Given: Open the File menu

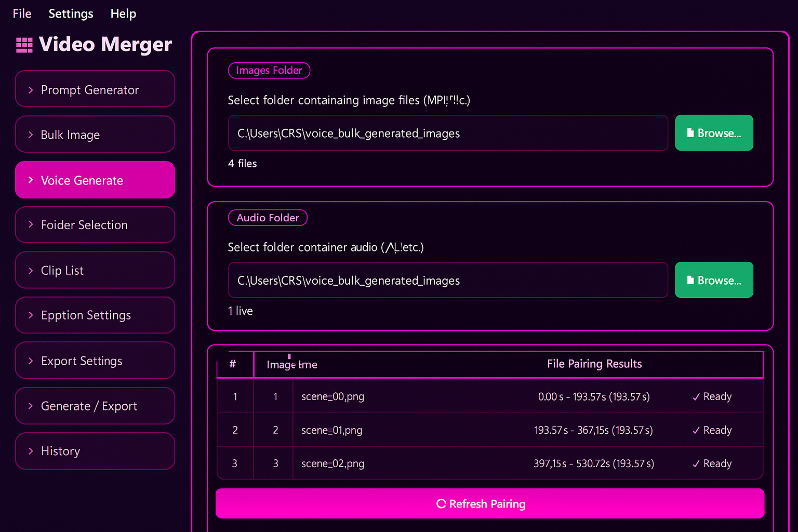Looking at the screenshot, I should 22,14.
